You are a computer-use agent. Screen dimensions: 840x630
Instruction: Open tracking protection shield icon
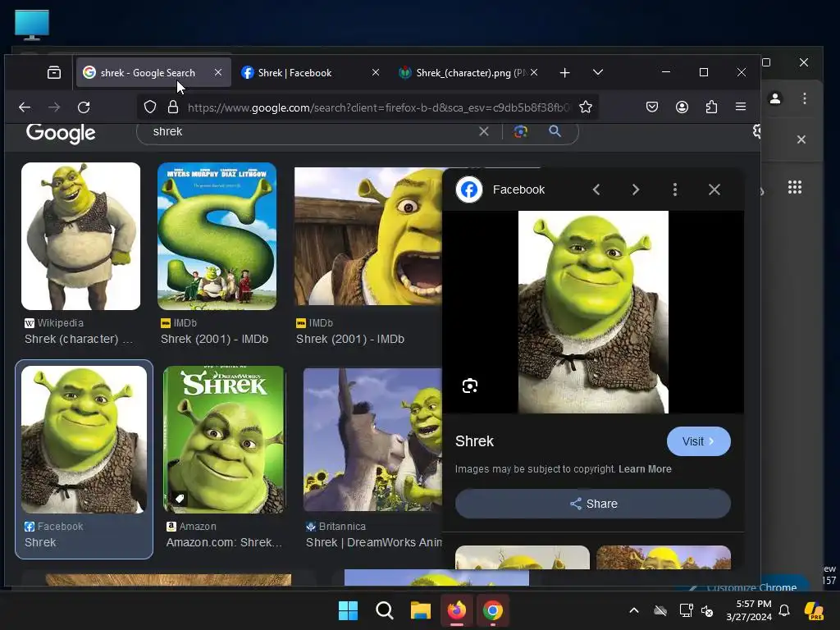pyautogui.click(x=150, y=107)
